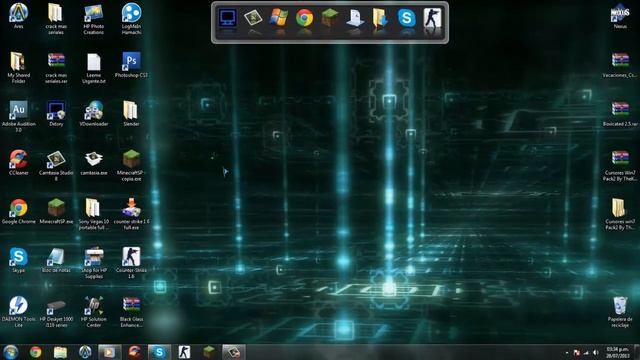Image resolution: width=640 pixels, height=360 pixels.
Task: Select the crack mas seriales.rar archive
Action: 56,68
